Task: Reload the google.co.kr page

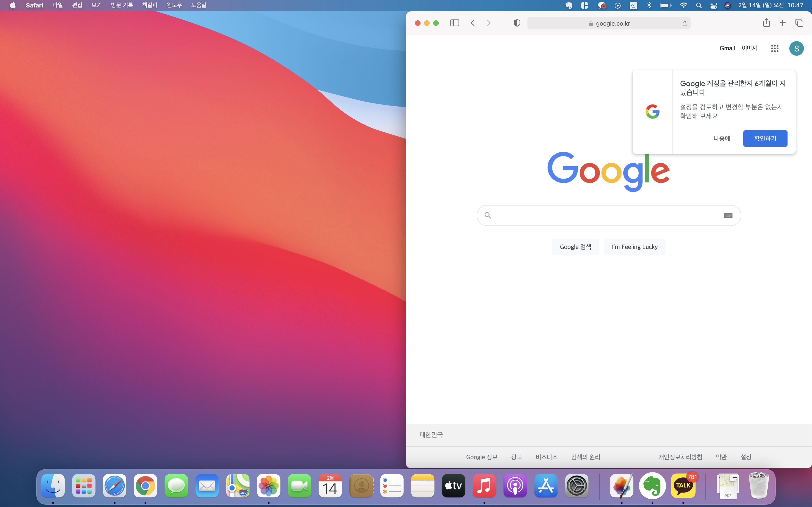Action: point(684,23)
